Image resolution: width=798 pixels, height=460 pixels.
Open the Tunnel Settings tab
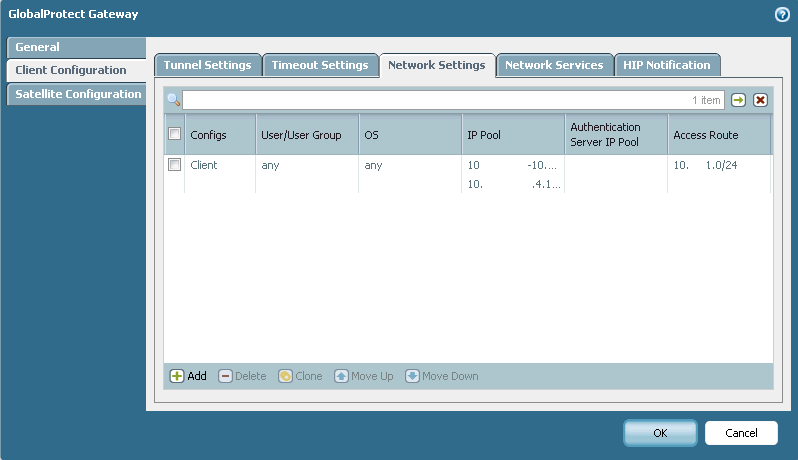coord(207,65)
